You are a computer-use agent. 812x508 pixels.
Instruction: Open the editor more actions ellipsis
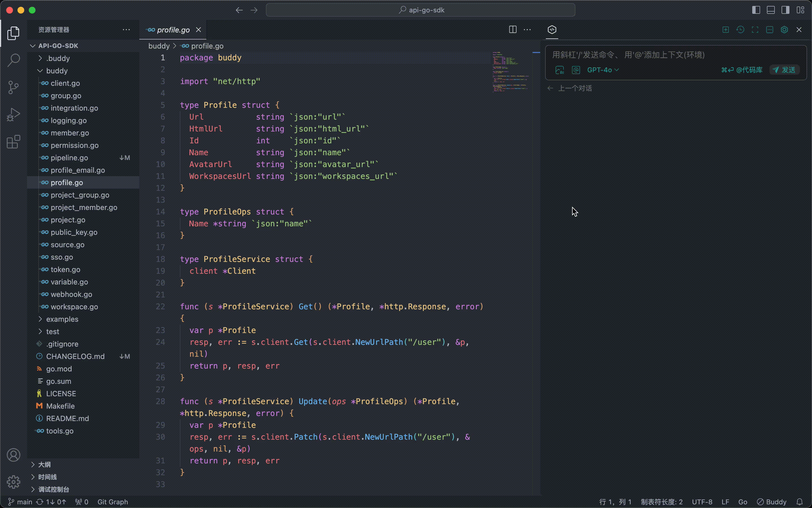coord(527,30)
